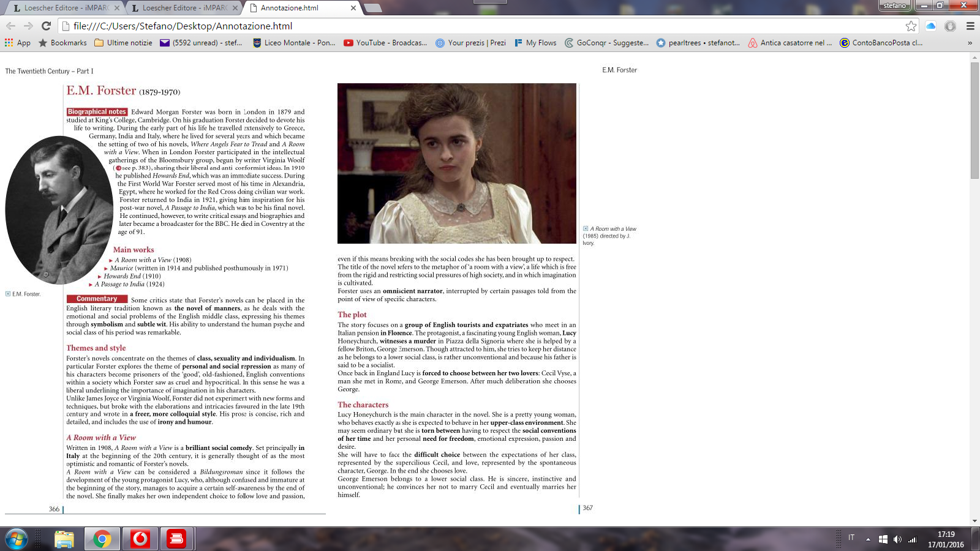
Task: Launch Chrome from the Windows taskbar
Action: 102,539
